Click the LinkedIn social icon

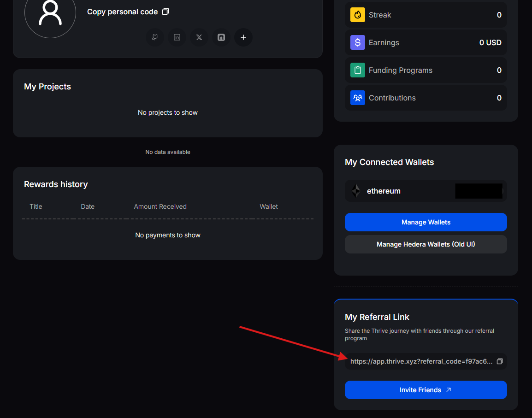pyautogui.click(x=177, y=37)
